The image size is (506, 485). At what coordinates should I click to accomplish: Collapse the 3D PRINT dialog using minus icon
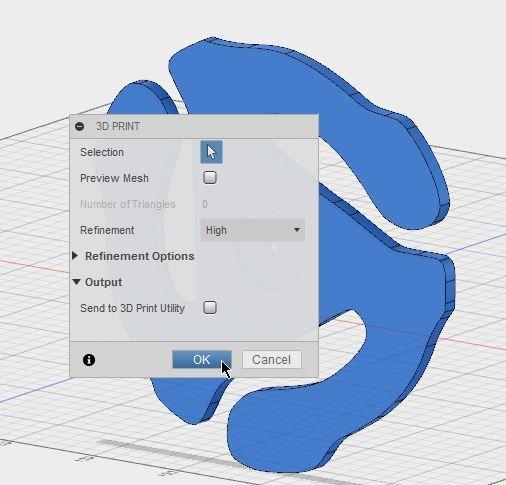pyautogui.click(x=80, y=126)
